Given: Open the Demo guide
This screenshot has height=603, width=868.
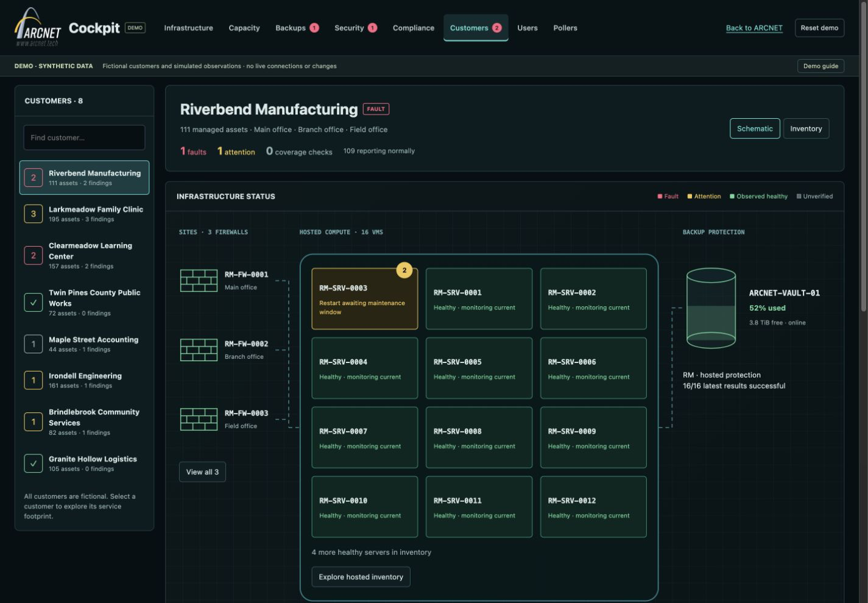Looking at the screenshot, I should pos(820,66).
